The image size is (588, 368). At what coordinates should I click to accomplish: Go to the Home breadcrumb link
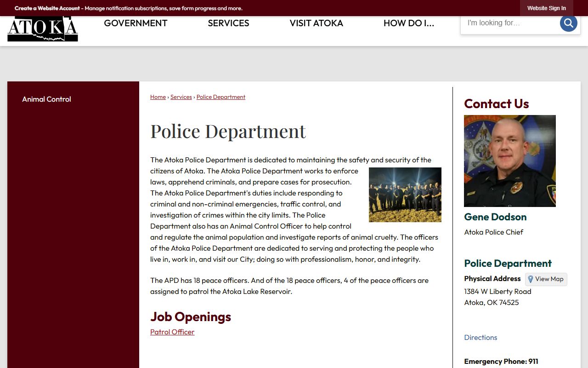coord(158,97)
